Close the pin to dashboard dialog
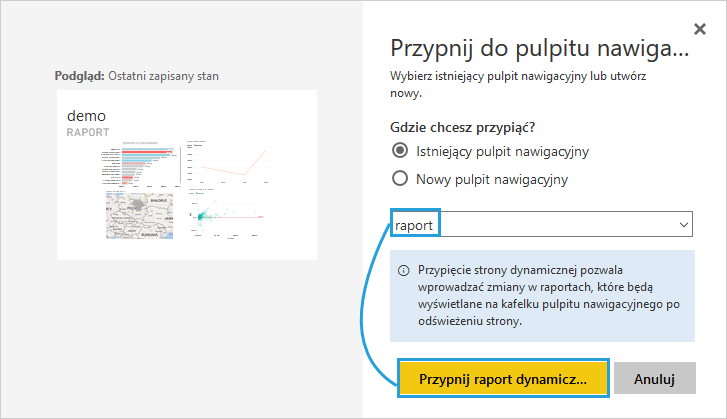This screenshot has height=419, width=727. pyautogui.click(x=699, y=29)
